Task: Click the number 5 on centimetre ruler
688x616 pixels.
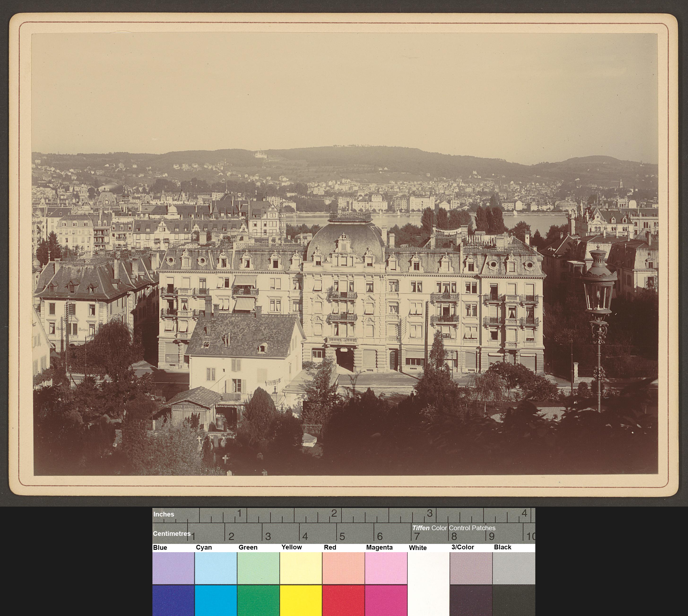Action: point(342,537)
